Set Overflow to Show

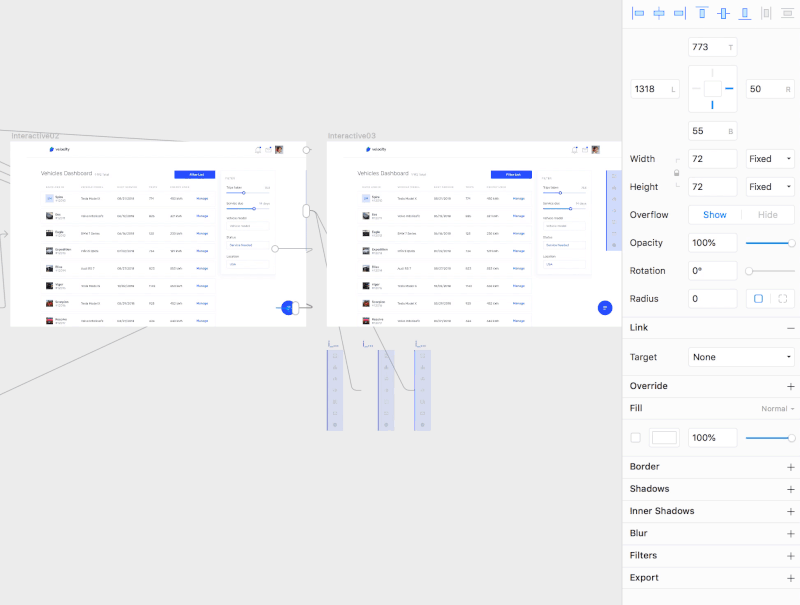point(714,215)
